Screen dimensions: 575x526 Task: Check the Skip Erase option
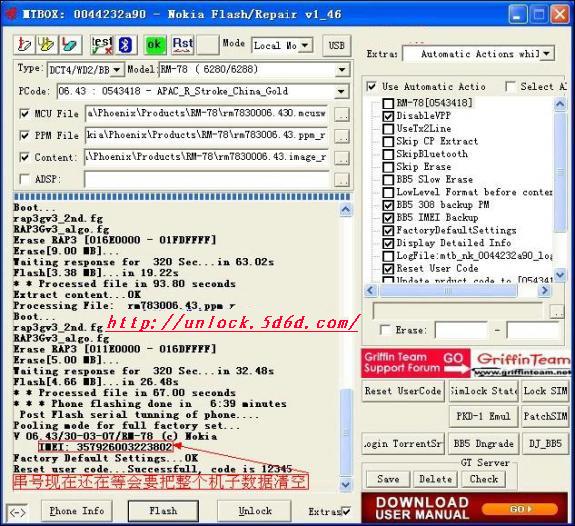tap(388, 167)
